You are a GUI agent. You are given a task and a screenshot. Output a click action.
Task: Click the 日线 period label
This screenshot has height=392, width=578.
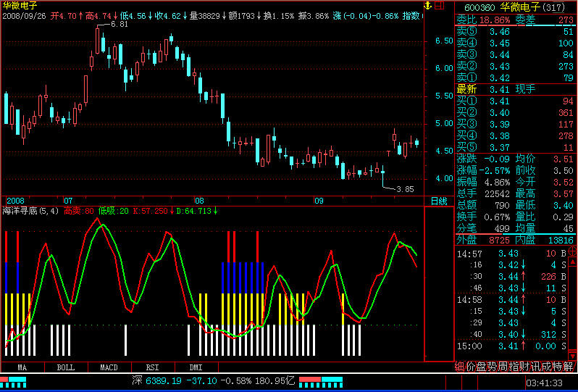coord(439,201)
